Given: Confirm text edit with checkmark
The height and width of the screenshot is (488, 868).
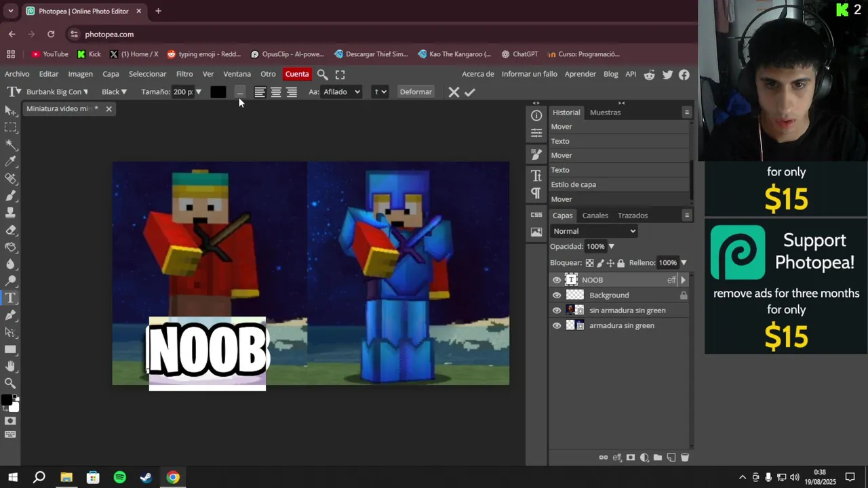Looking at the screenshot, I should point(470,92).
